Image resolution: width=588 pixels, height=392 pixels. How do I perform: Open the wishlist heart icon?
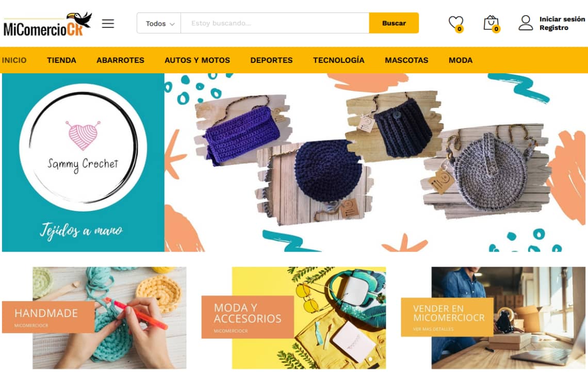coord(456,23)
